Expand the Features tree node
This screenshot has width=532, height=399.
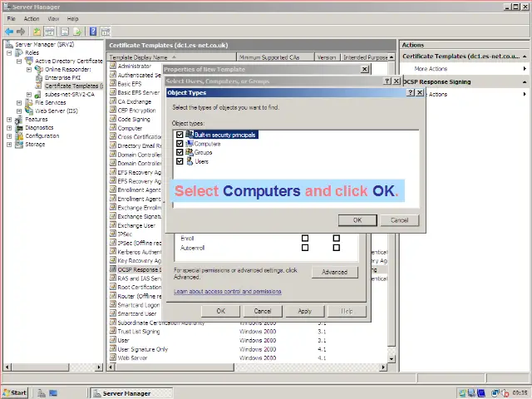point(9,119)
